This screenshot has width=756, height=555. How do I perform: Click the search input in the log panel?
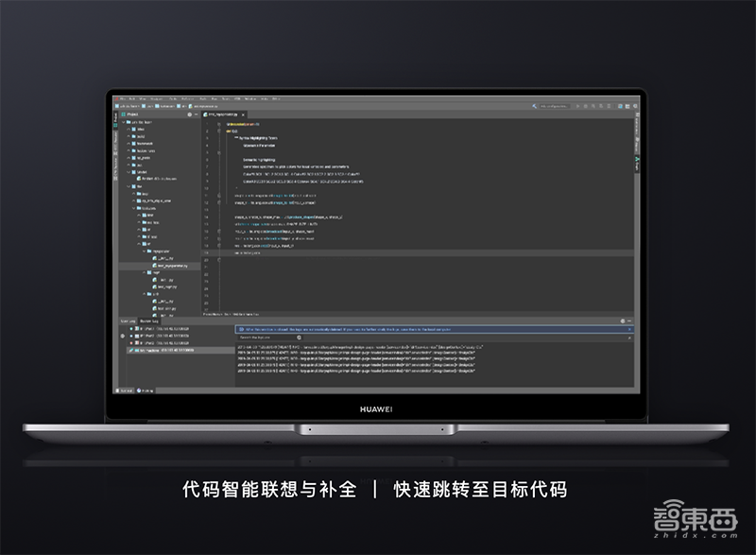(269, 337)
